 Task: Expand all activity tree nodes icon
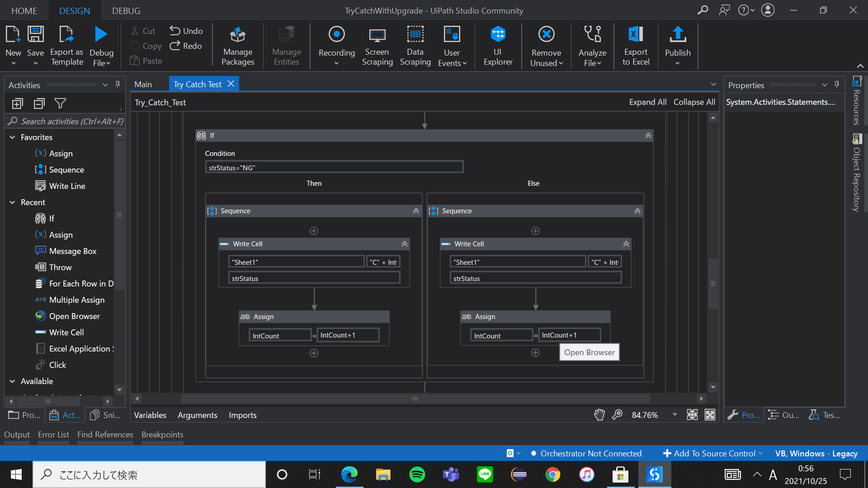click(17, 103)
